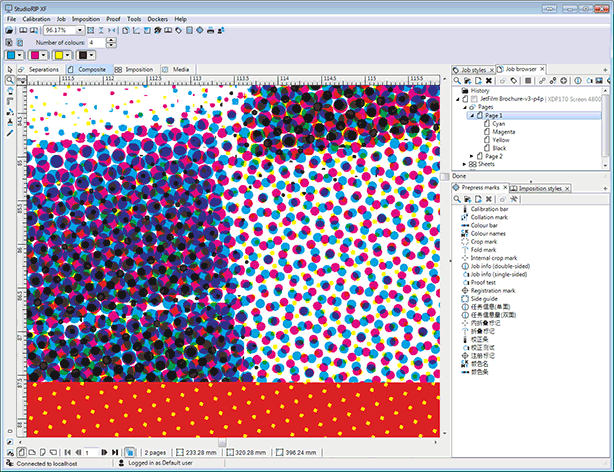Select the pen tool in left toolbar
The width and height of the screenshot is (614, 472).
[10, 133]
